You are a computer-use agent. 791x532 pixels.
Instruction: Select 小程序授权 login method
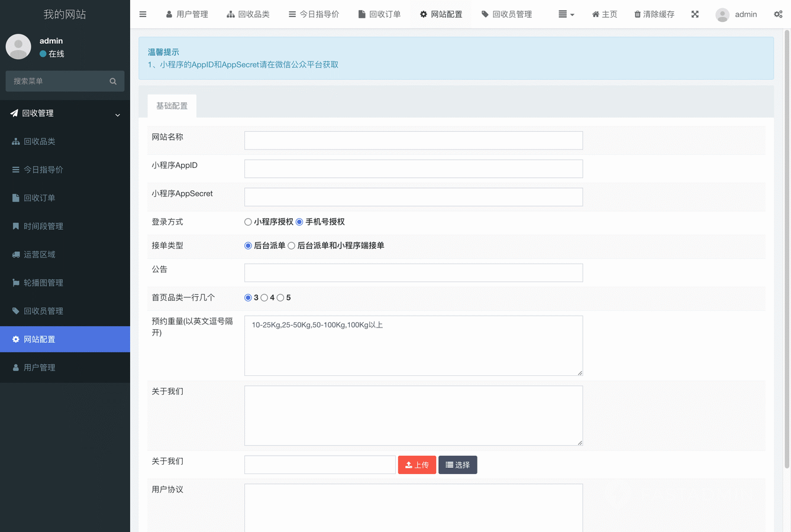(x=248, y=222)
